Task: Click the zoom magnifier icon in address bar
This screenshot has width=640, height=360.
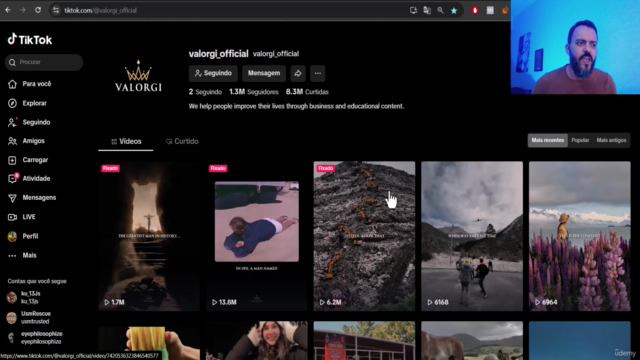Action: (440, 11)
